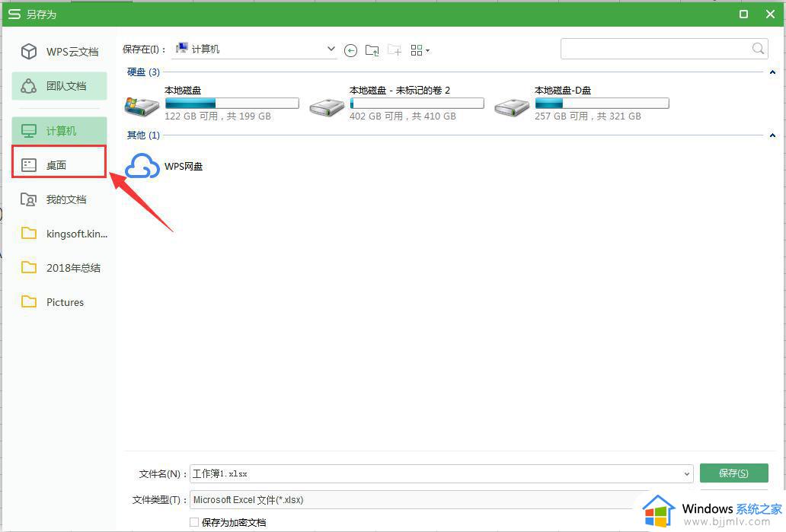Select 计算机 in the sidebar

(x=59, y=131)
